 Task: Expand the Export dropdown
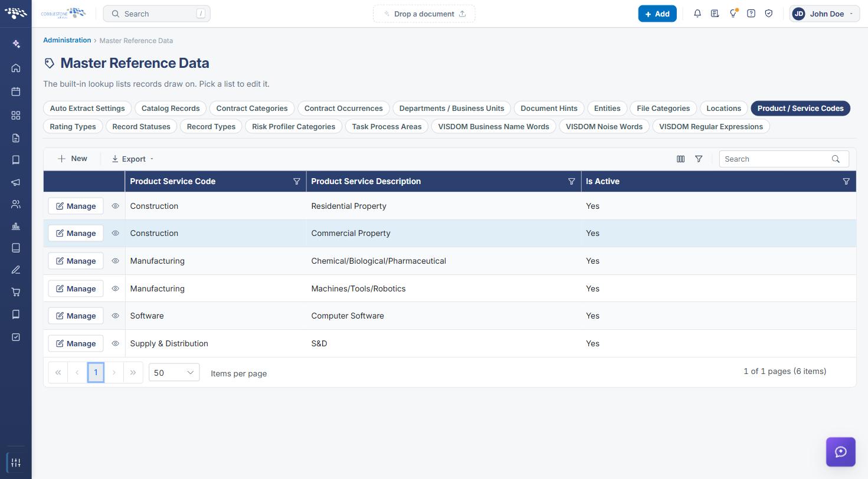pos(133,159)
